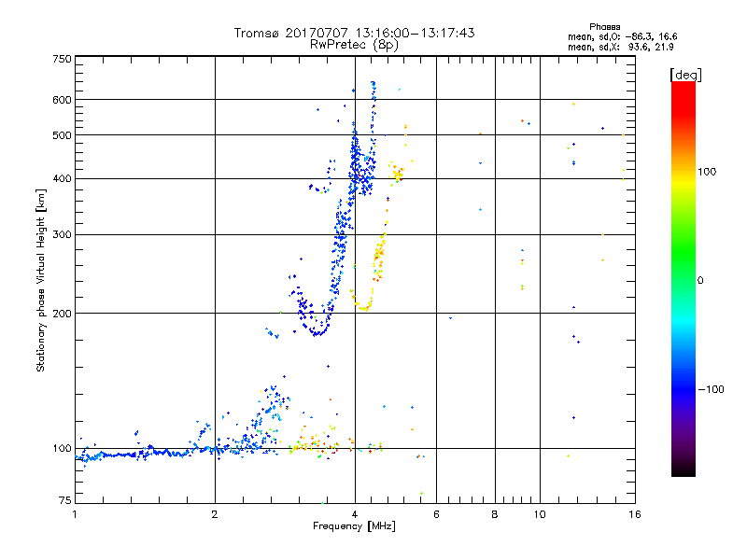Click the plot title "Tromsø 20170707 13:16:00-13:17:43"
The height and width of the screenshot is (560, 747).
(354, 33)
